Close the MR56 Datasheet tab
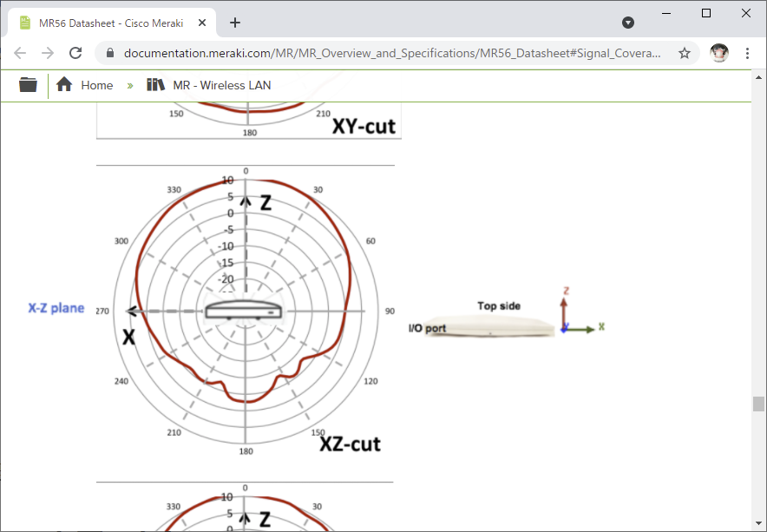 202,23
